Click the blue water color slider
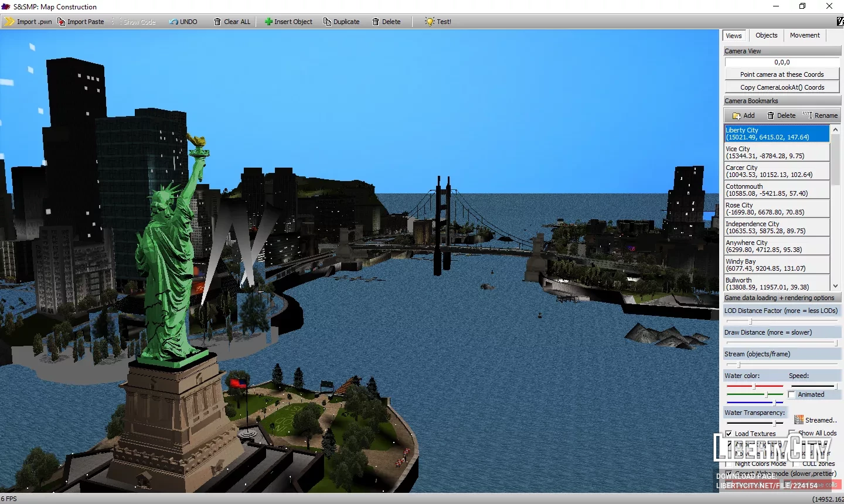Viewport: 844px width, 504px height. tap(755, 403)
